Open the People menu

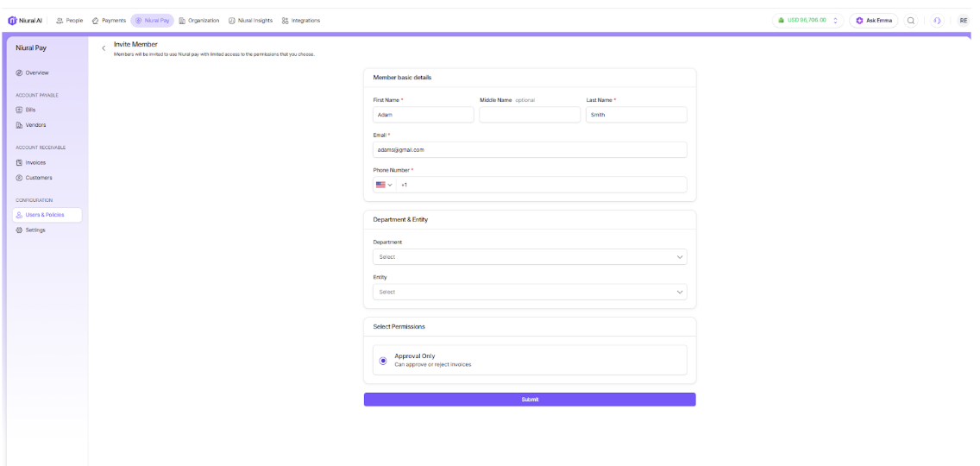click(69, 21)
